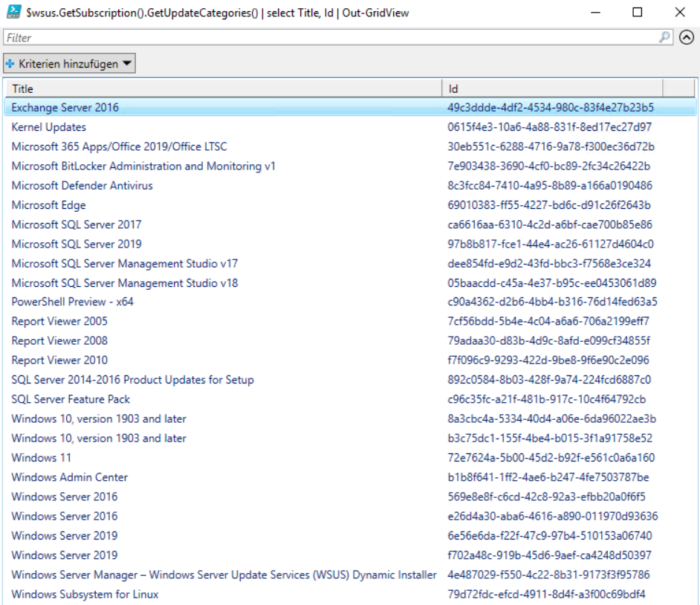Select the Windows Subsystem for Linux row
This screenshot has height=605, width=700.
[350, 595]
